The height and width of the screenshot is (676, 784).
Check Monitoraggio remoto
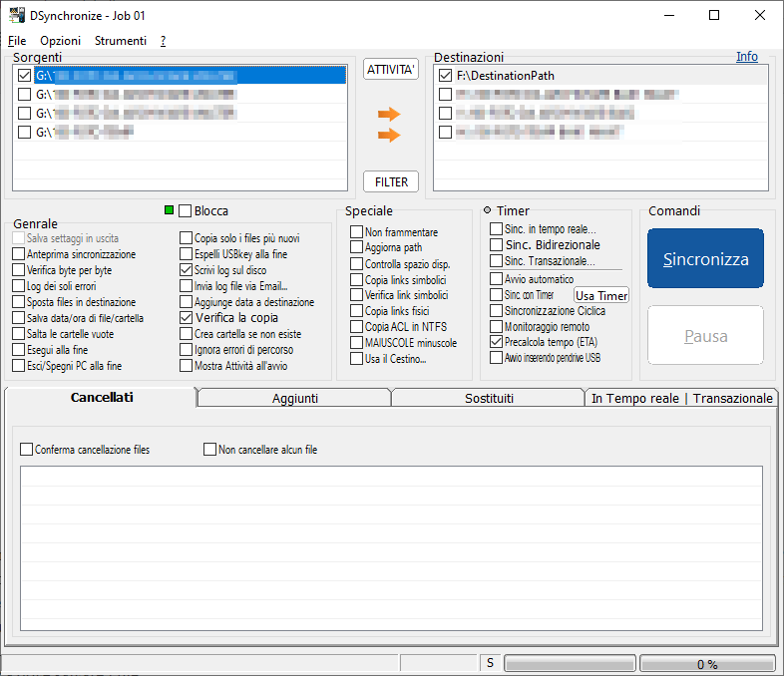click(x=496, y=327)
